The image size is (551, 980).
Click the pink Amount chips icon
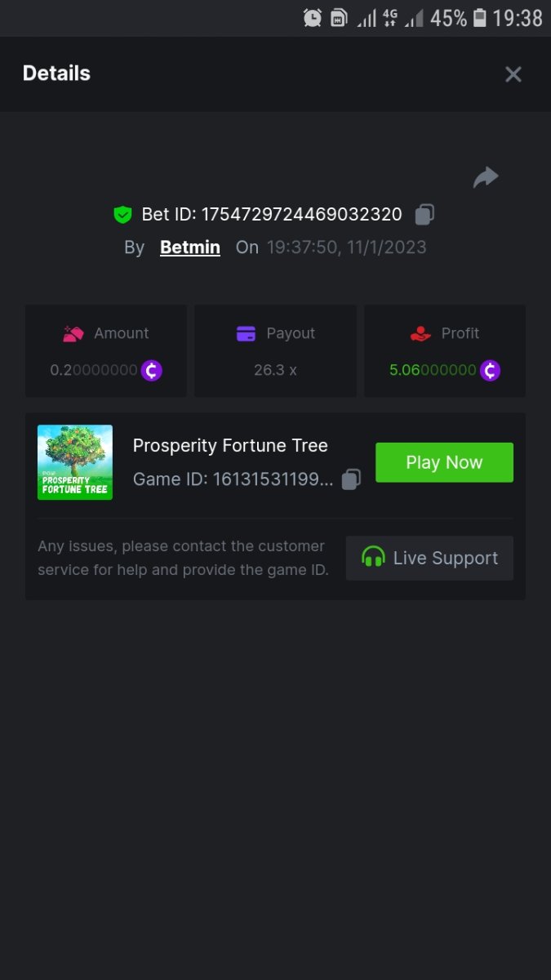[73, 333]
